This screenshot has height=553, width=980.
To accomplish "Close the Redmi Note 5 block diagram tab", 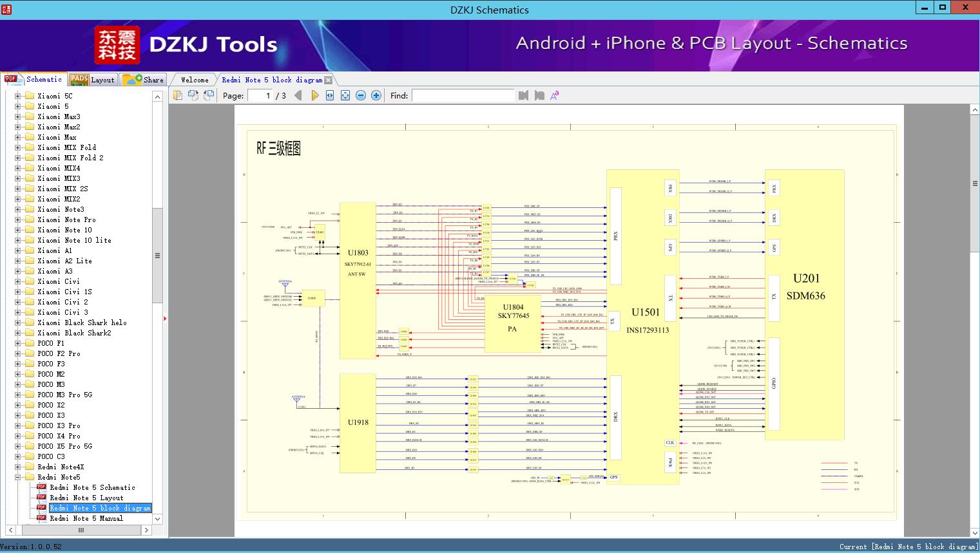I will pyautogui.click(x=329, y=80).
